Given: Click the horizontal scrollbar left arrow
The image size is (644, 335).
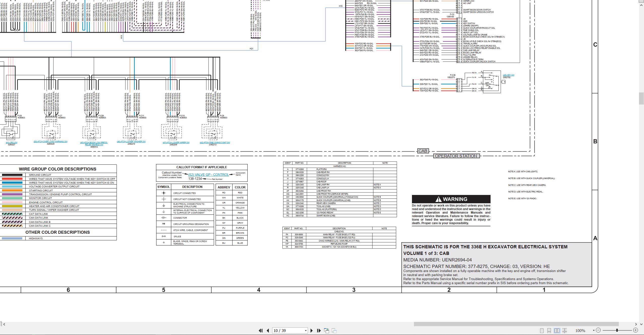Looking at the screenshot, I should tap(4, 324).
